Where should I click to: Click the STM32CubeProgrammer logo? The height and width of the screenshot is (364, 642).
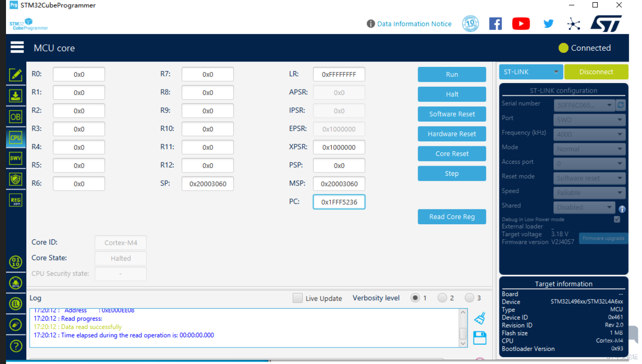tap(29, 24)
